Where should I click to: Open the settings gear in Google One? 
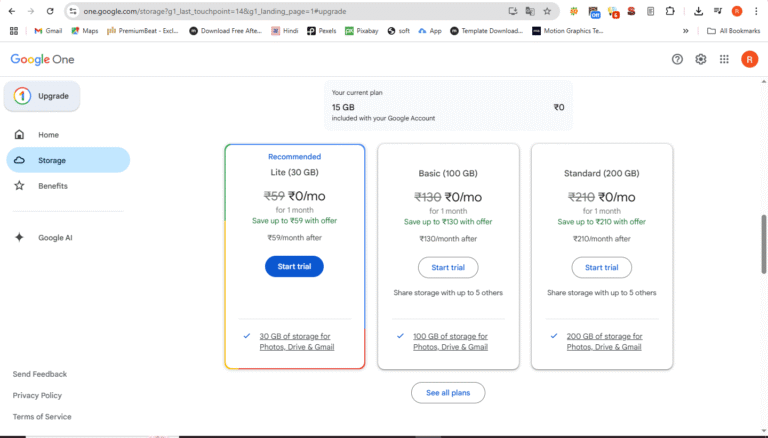tap(701, 59)
